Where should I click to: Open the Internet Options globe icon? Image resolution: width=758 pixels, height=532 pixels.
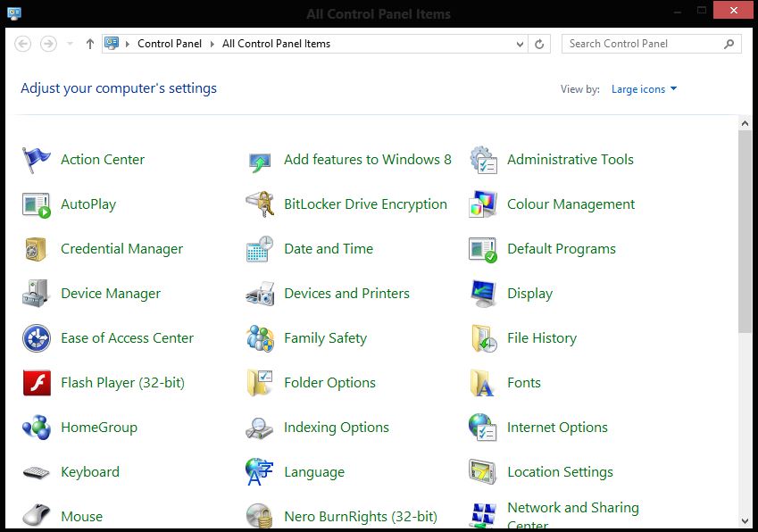pyautogui.click(x=482, y=428)
